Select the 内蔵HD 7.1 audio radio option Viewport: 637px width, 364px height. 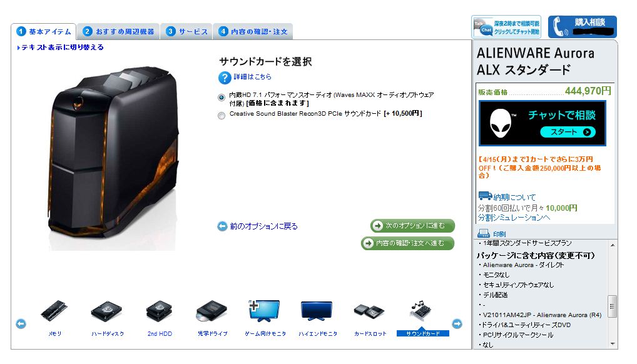coord(222,98)
